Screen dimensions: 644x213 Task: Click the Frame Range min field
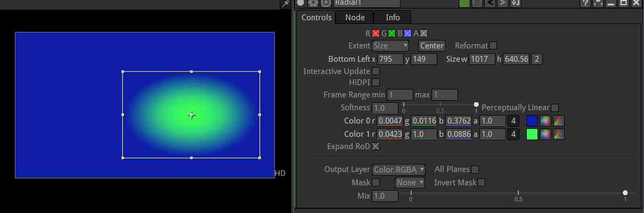point(400,95)
